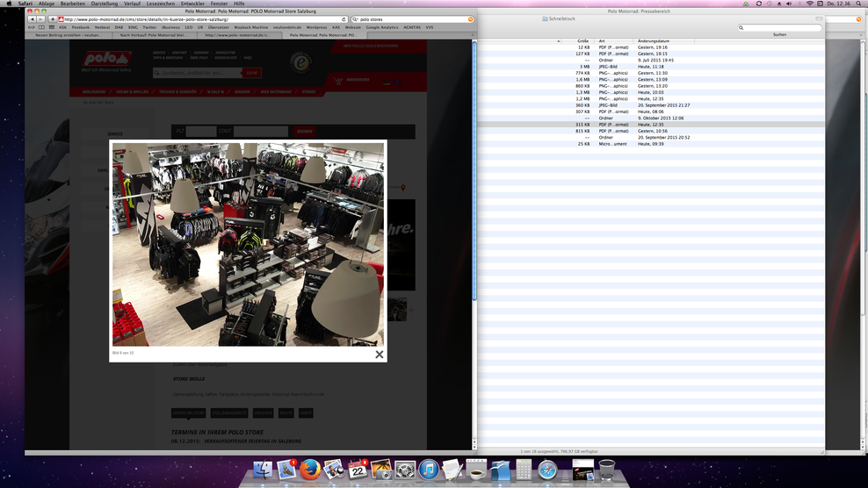
Task: Open the Safari application menu
Action: [x=25, y=4]
